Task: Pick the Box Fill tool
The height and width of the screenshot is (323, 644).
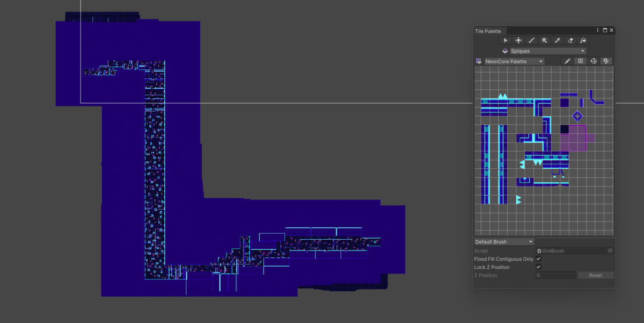Action: [x=545, y=40]
